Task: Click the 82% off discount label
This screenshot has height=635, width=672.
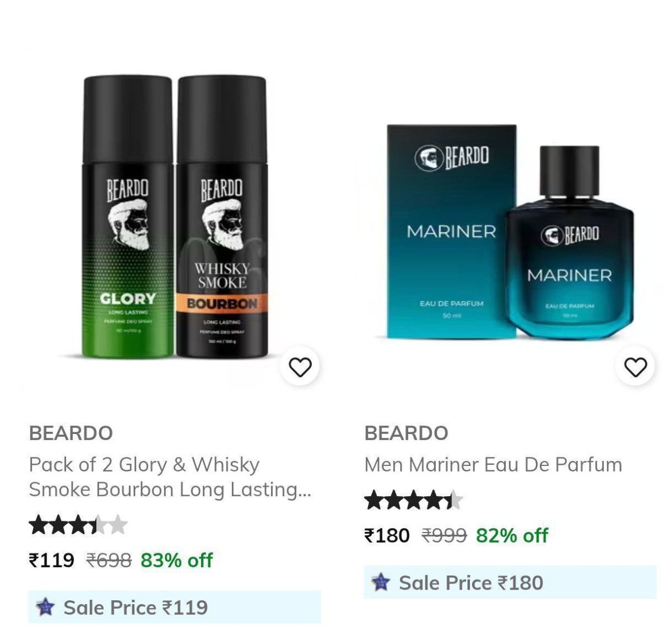Action: [x=512, y=535]
